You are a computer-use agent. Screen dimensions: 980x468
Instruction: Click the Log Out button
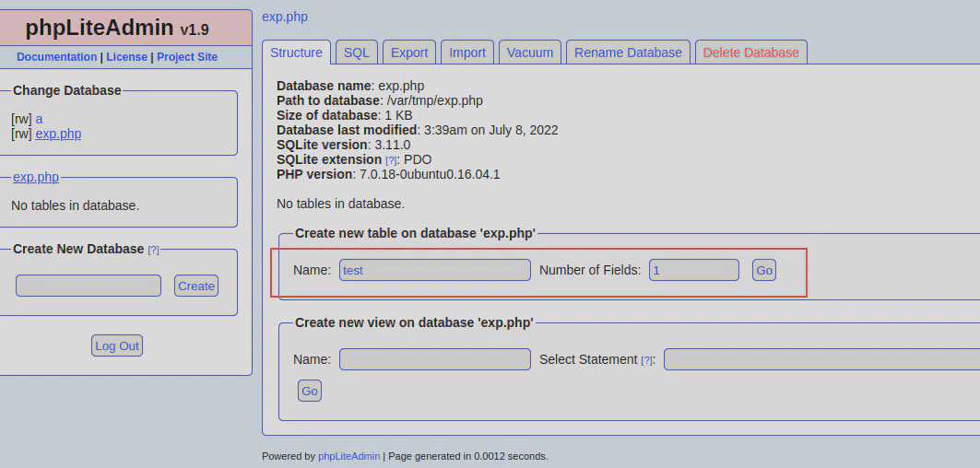point(117,345)
